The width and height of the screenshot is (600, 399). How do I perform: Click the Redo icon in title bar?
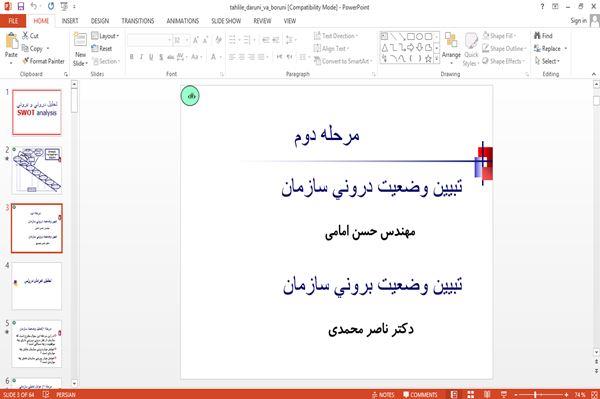[x=51, y=6]
